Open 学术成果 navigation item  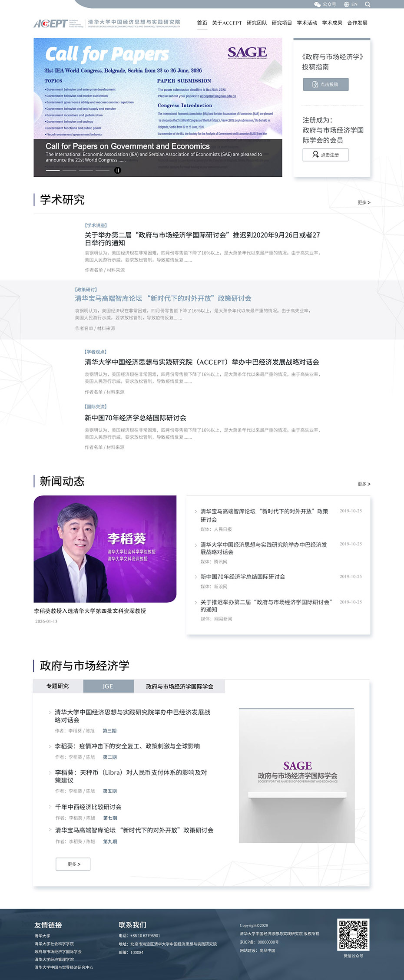click(x=332, y=23)
